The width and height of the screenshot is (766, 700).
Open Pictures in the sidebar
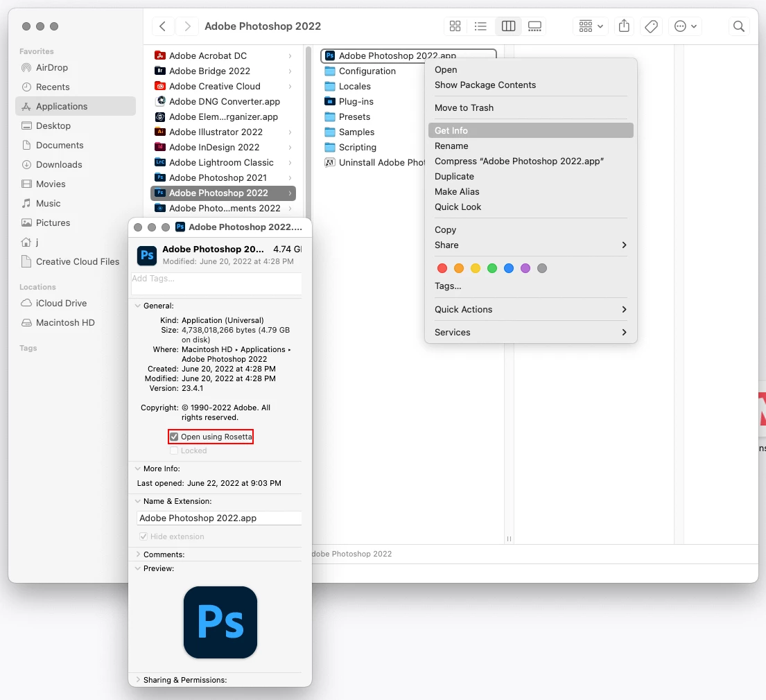click(76, 222)
